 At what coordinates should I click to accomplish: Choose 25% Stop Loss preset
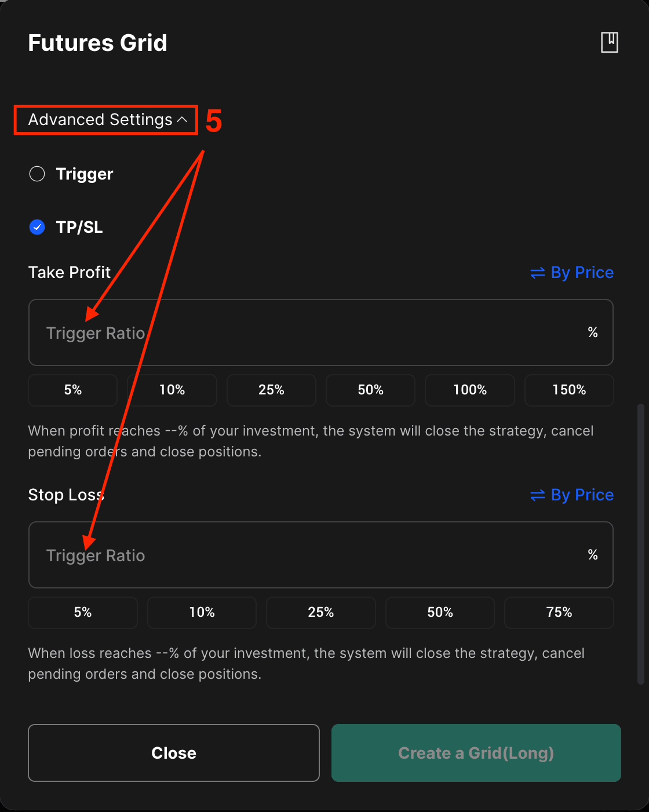(321, 612)
